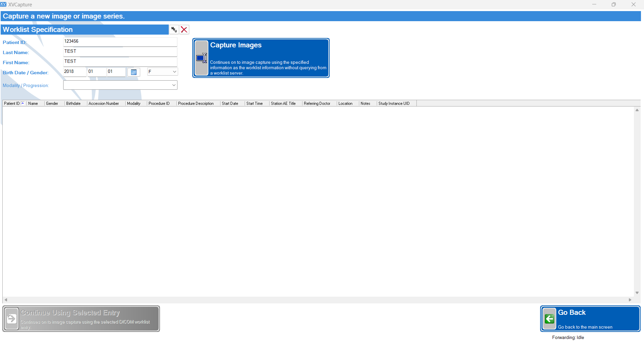644x341 pixels.
Task: Click the Birth Date / Gender label
Action: coord(26,73)
